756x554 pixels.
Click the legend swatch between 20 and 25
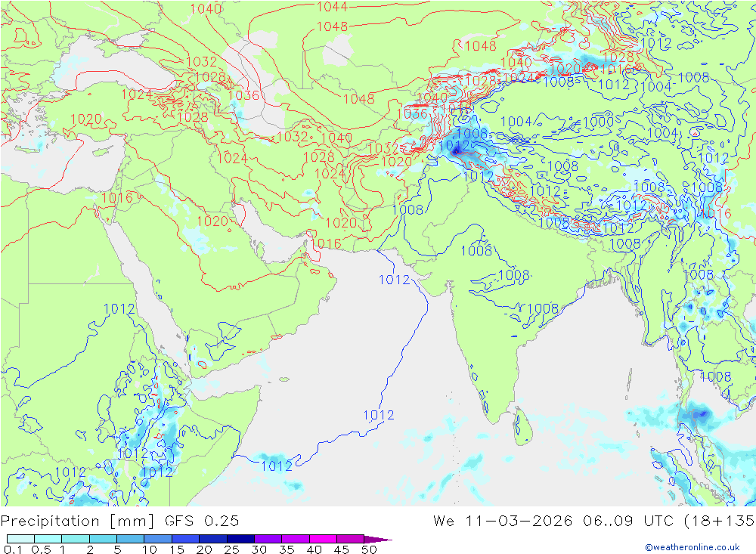212,539
